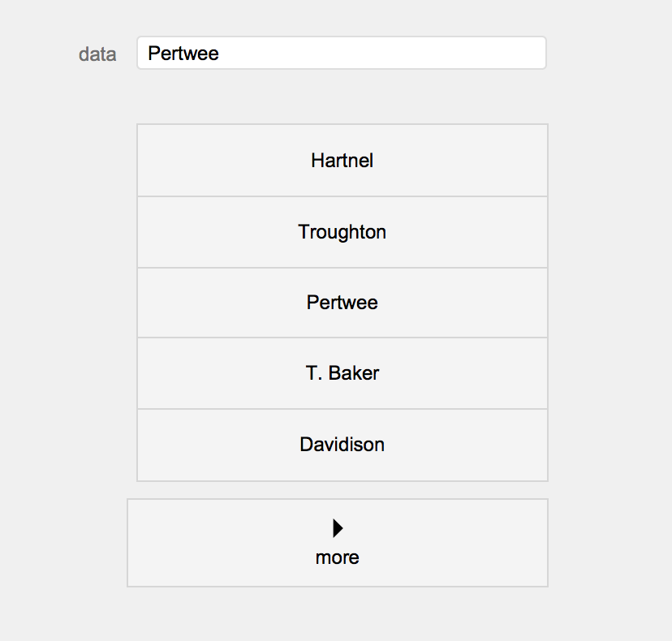Choose the 'Troughton' list entry
The height and width of the screenshot is (641, 672).
(x=342, y=232)
